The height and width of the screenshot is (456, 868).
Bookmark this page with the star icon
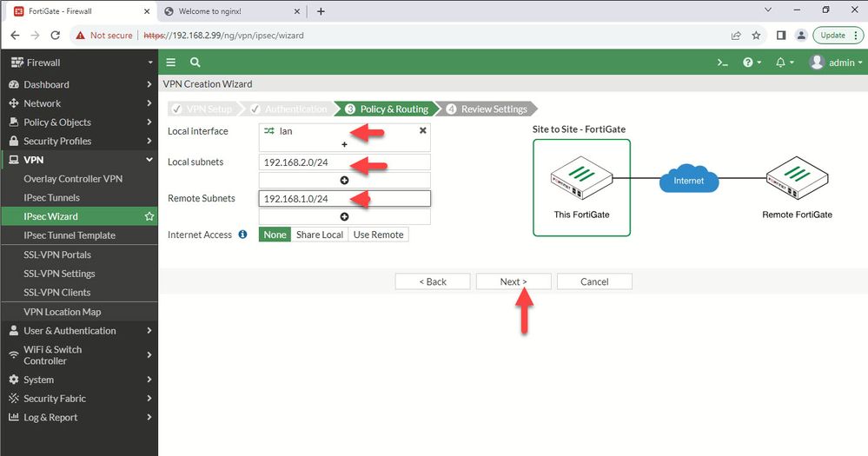756,36
